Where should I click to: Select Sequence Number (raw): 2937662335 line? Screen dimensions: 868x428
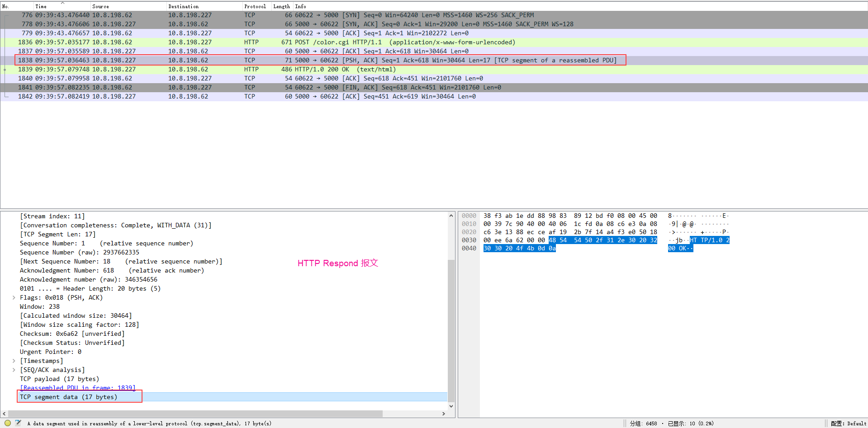[x=80, y=252]
